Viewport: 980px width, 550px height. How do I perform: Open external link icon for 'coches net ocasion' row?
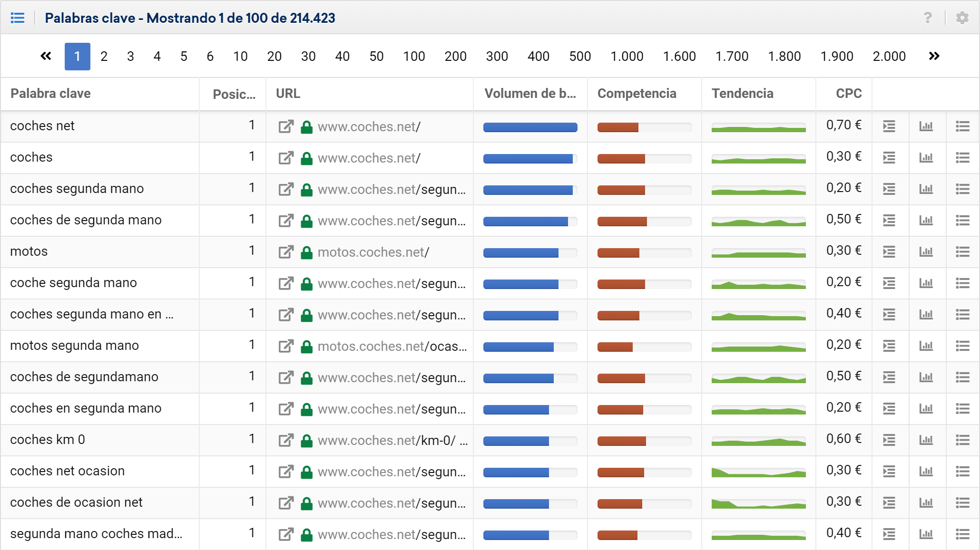click(286, 472)
